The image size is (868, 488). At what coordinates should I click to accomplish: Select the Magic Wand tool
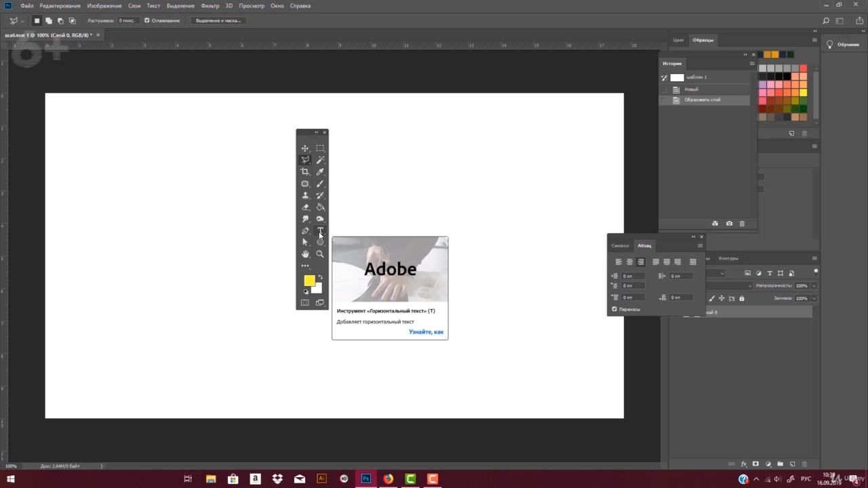tap(320, 160)
